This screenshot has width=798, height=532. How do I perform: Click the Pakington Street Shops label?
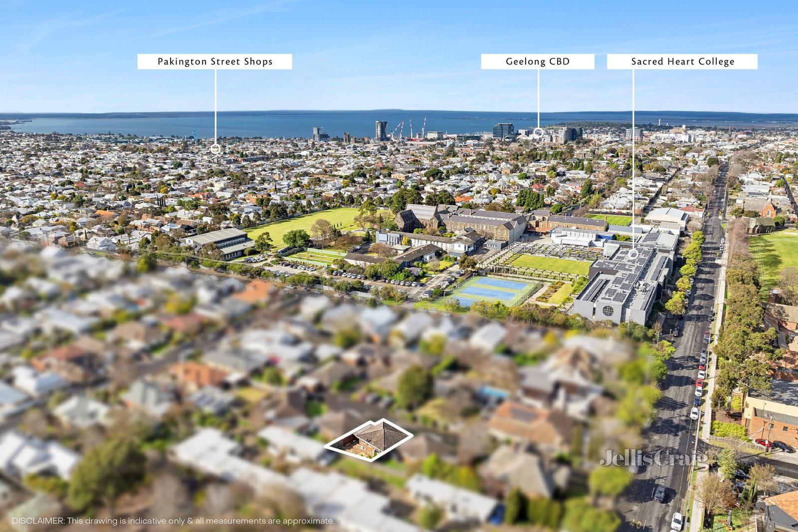pyautogui.click(x=215, y=62)
